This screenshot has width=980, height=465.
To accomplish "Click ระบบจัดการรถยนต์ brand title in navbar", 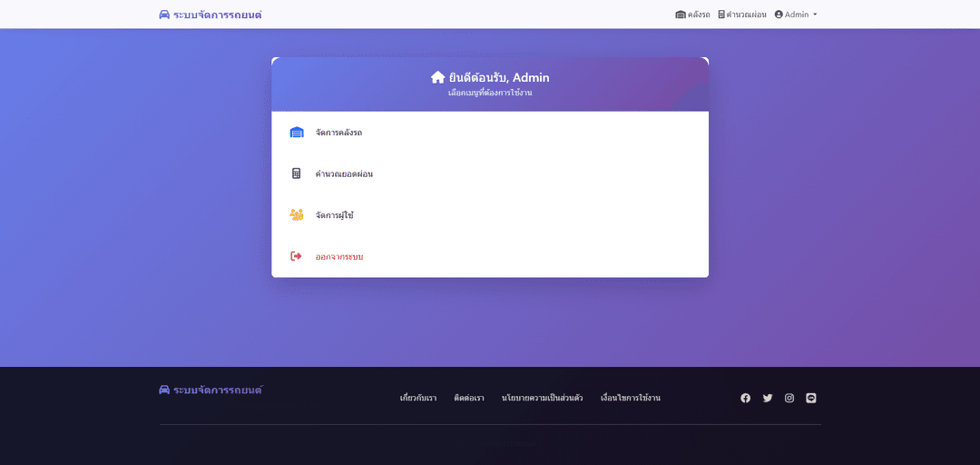I will [218, 15].
